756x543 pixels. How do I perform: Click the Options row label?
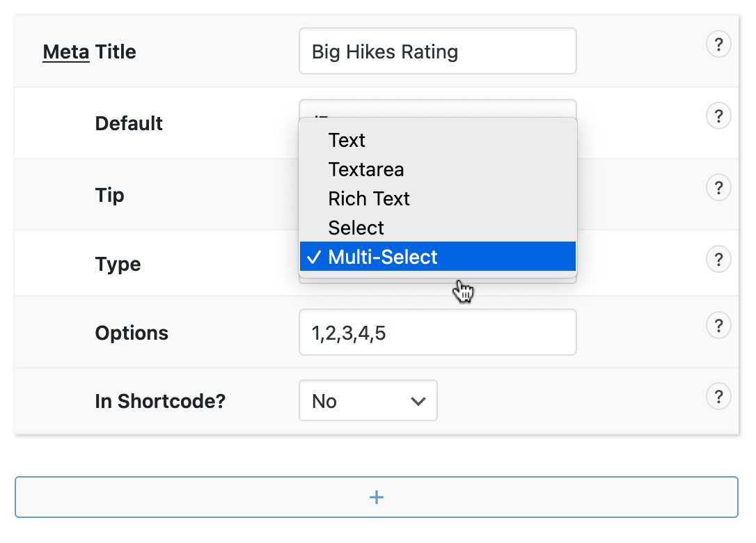(x=132, y=333)
